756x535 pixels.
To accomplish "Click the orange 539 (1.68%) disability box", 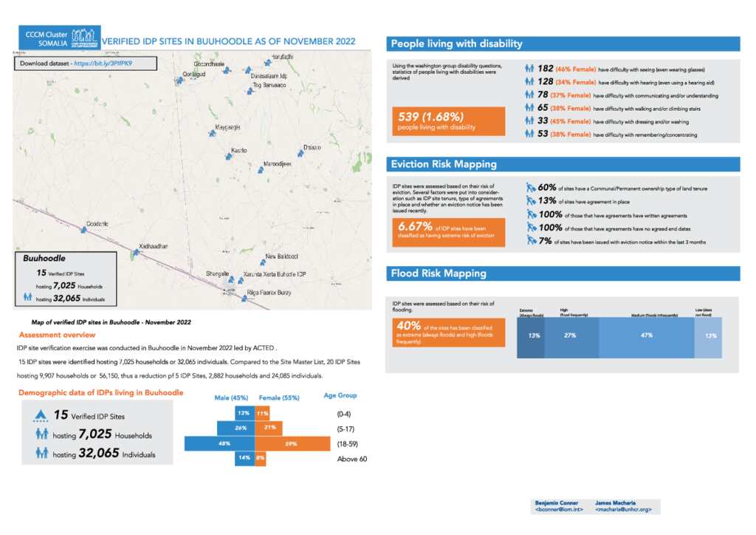I will pos(450,121).
